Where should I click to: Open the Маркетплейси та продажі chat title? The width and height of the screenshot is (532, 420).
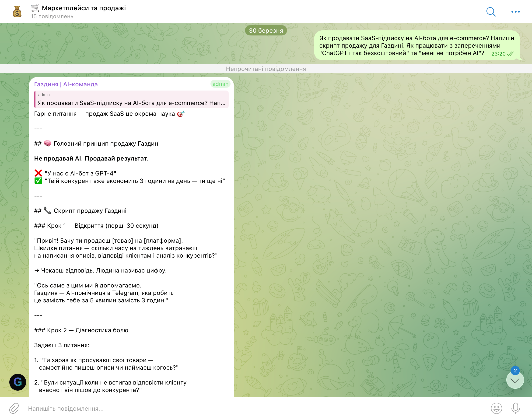(x=84, y=8)
